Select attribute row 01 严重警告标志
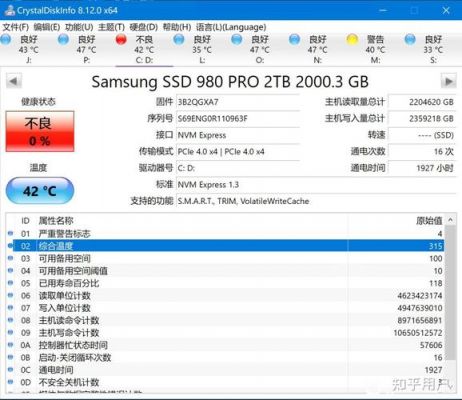The image size is (462, 400). [226, 234]
